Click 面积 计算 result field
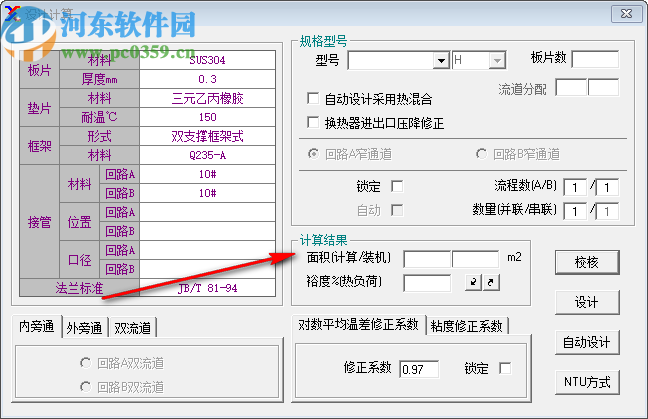This screenshot has width=648, height=419. (x=427, y=259)
